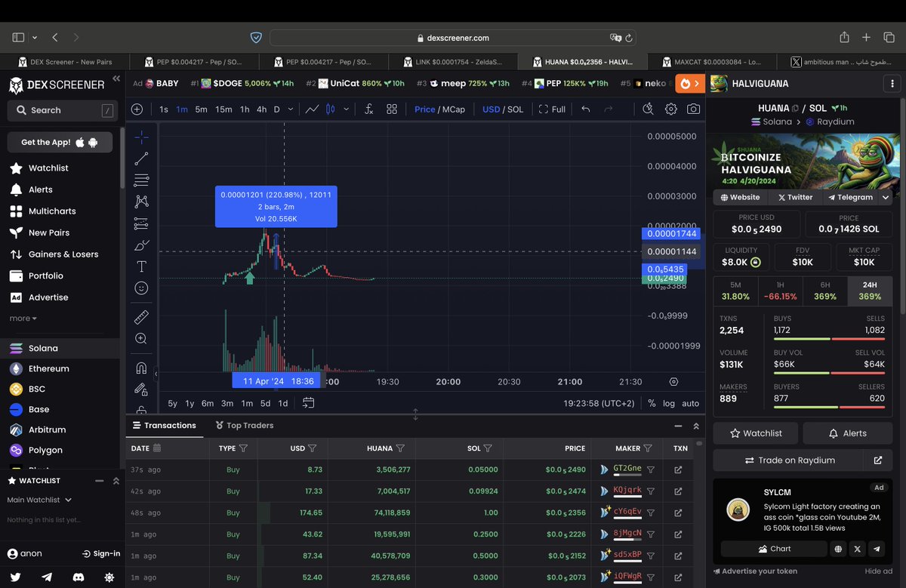Expand the sidebar 'more' menu
This screenshot has height=588, width=906.
(23, 319)
